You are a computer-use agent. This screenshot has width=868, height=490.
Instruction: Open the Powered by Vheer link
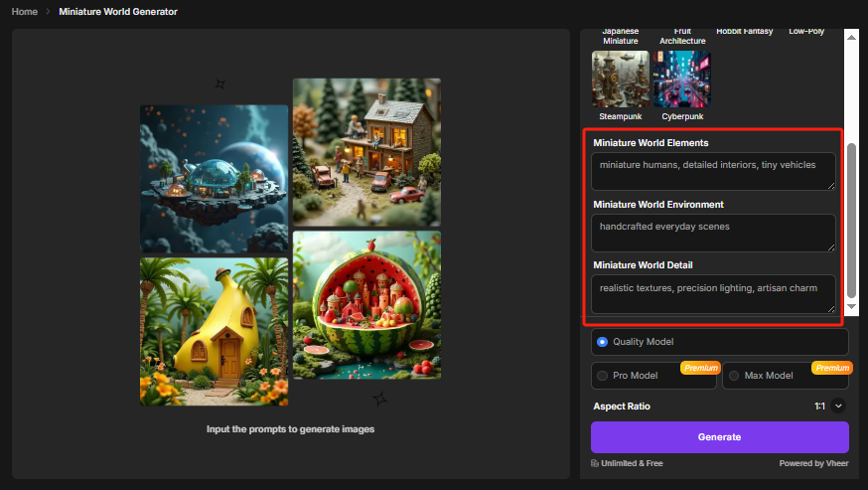(x=813, y=463)
